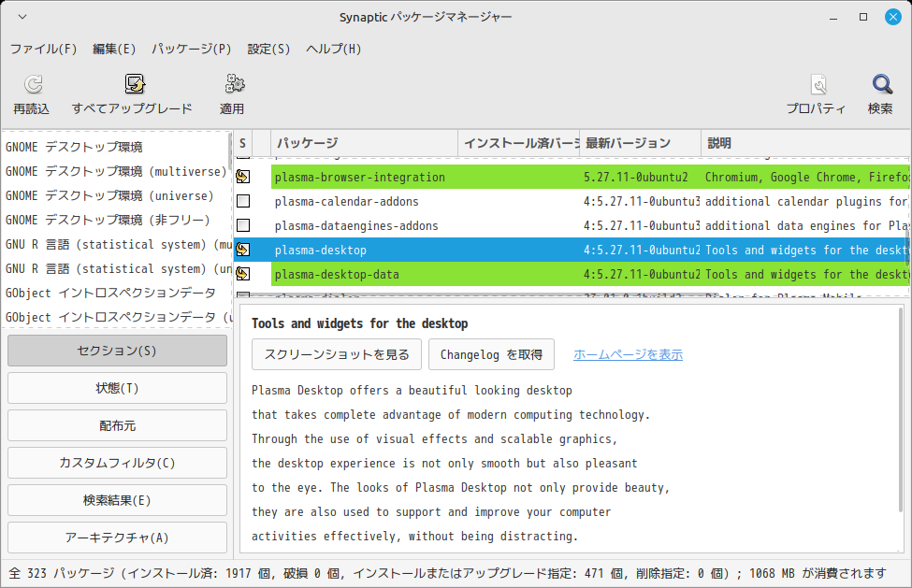This screenshot has width=912, height=588.
Task: Click the Search (検索) magnifier icon
Action: [880, 86]
